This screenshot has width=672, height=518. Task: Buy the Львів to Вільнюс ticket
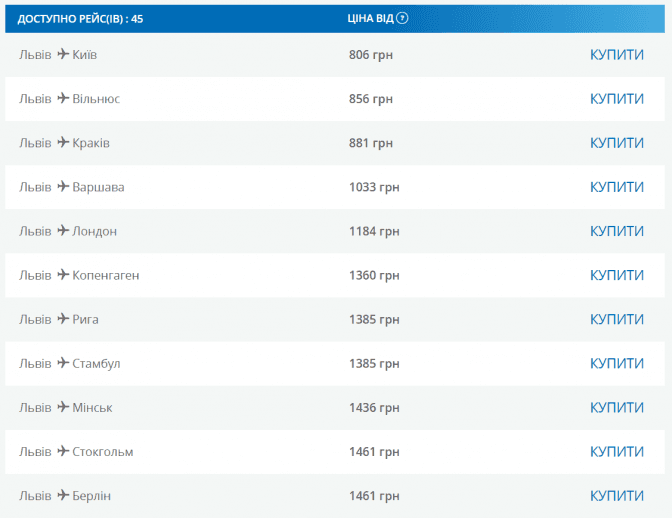coord(616,99)
